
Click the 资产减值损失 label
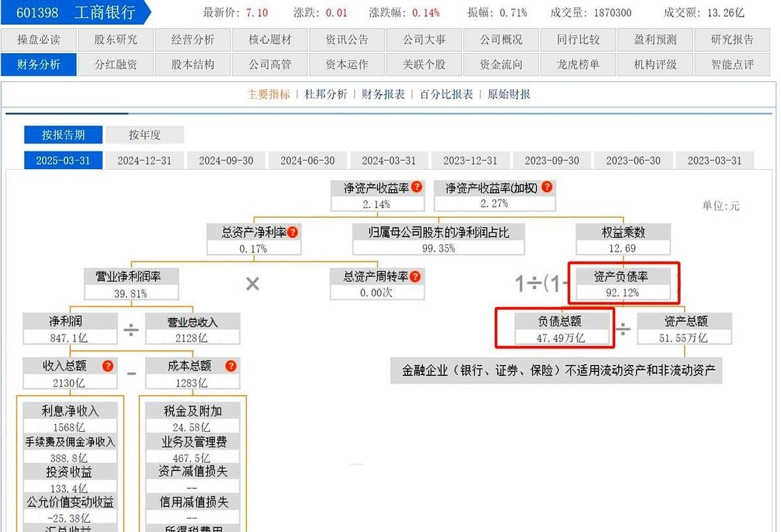click(x=193, y=472)
